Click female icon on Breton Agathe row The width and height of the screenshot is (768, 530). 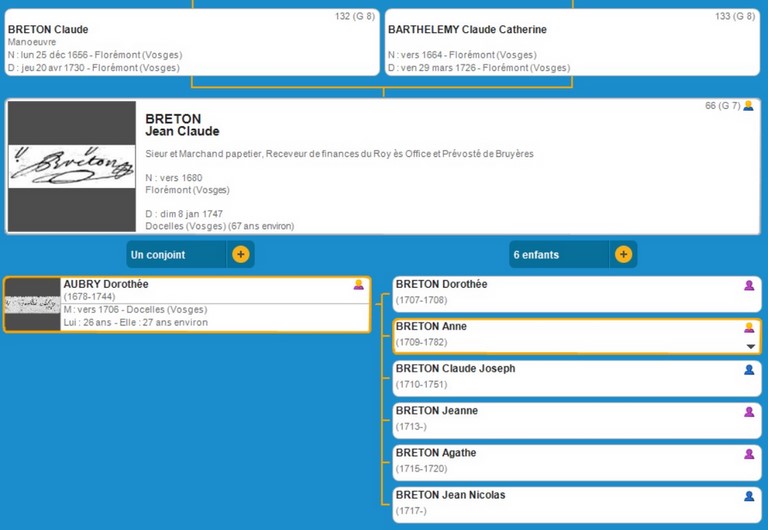click(x=749, y=454)
